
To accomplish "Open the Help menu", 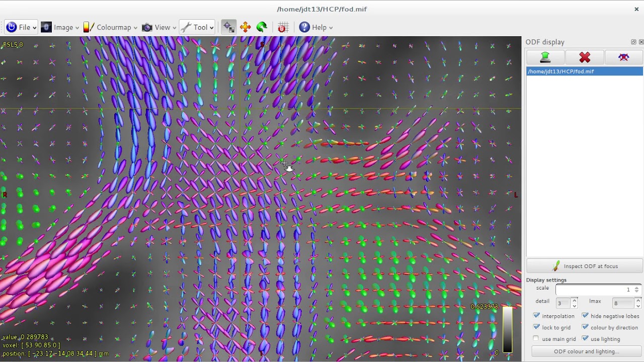I will (315, 27).
